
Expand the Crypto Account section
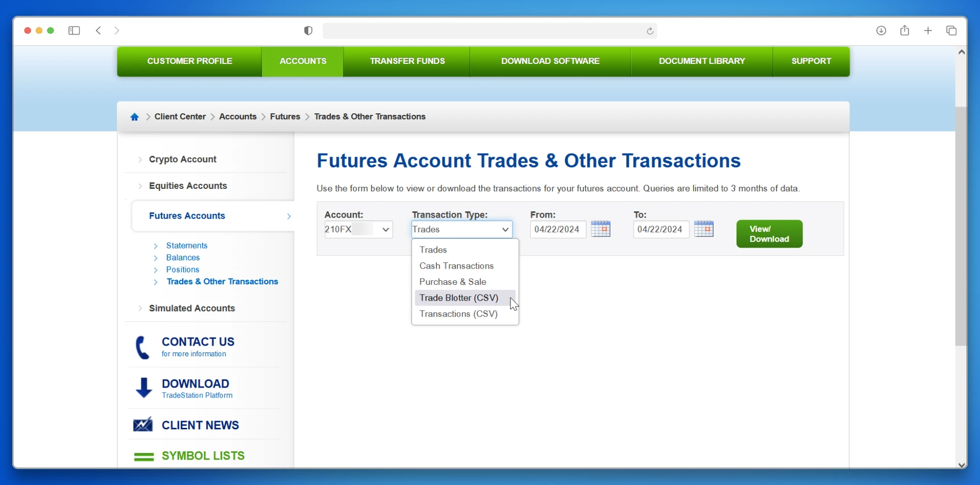pos(182,159)
